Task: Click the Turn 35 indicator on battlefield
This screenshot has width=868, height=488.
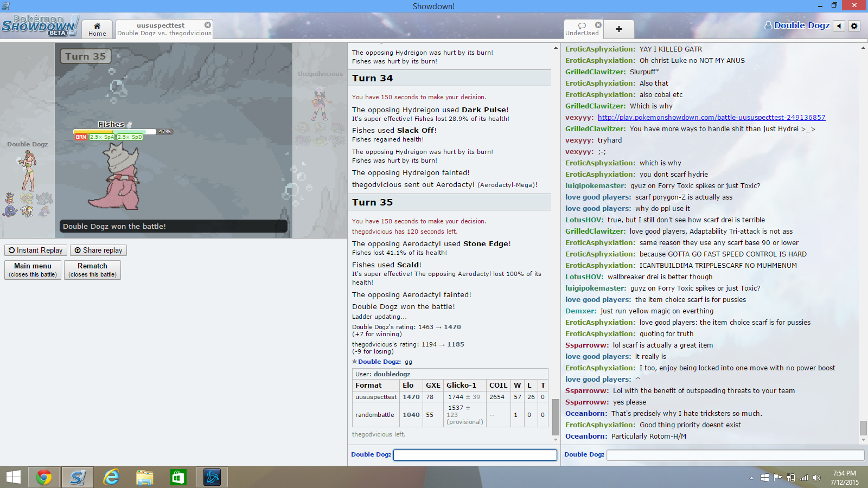Action: coord(86,56)
